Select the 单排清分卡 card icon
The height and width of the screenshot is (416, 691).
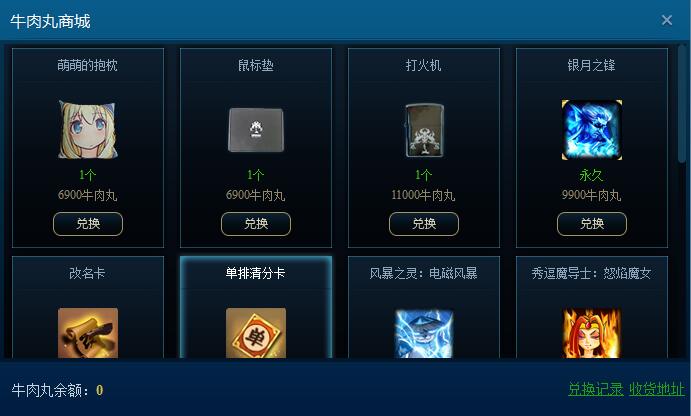click(x=256, y=333)
